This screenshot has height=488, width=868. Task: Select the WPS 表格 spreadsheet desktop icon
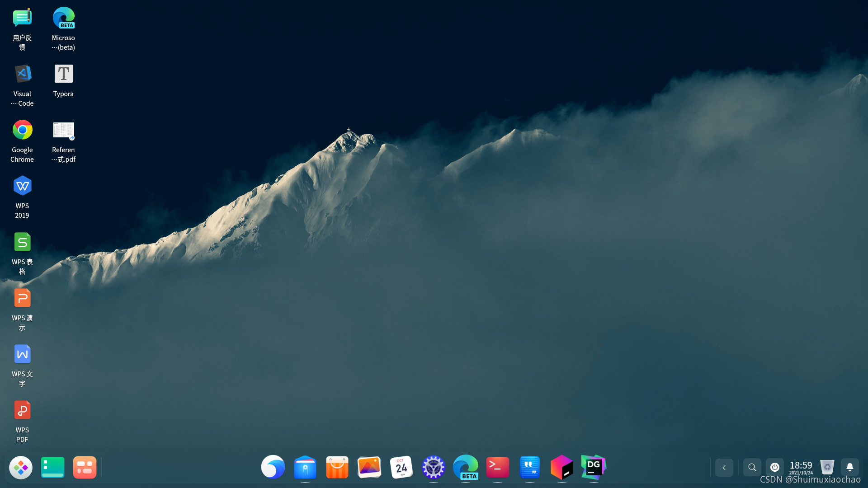pyautogui.click(x=22, y=253)
